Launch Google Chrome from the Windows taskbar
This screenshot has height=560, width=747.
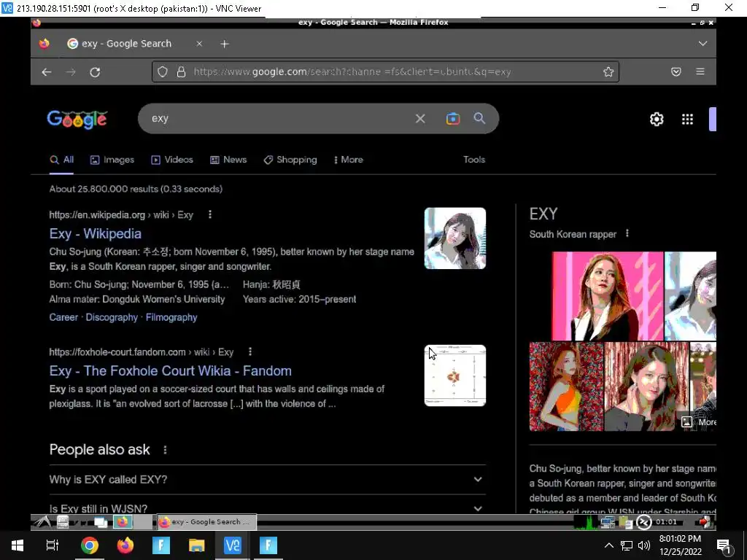[89, 545]
